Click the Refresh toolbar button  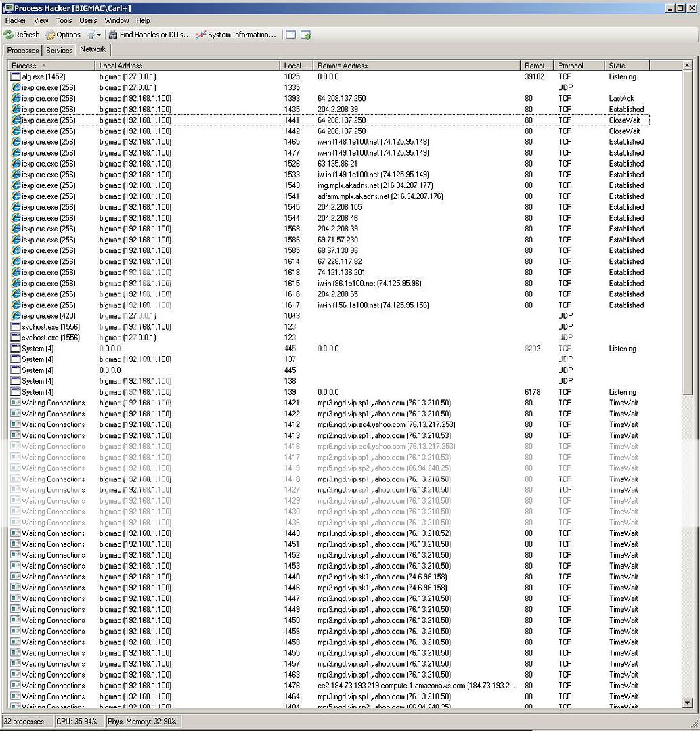(x=22, y=35)
